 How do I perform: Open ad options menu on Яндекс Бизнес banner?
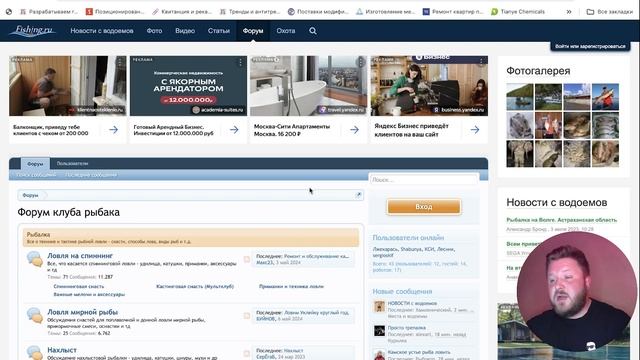pyautogui.click(x=481, y=62)
